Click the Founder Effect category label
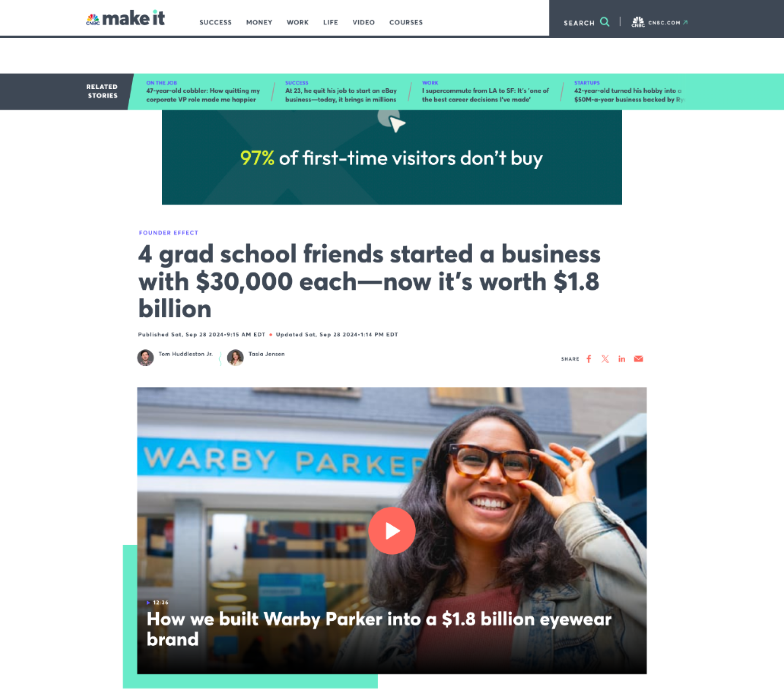 169,232
